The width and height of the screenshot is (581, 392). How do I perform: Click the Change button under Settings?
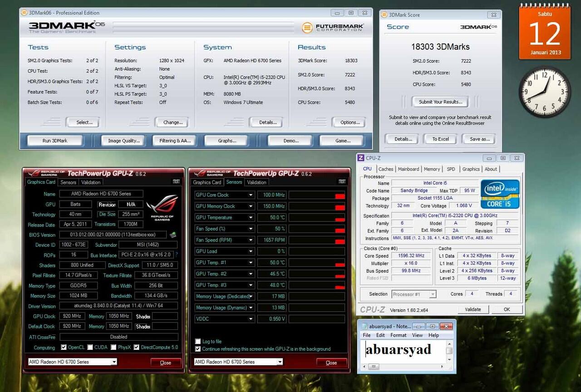(173, 122)
